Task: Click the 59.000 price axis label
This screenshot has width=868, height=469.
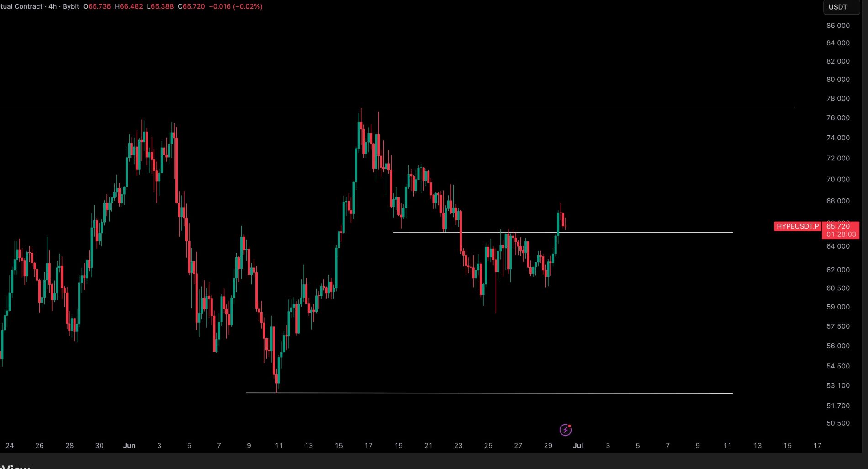Action: click(838, 307)
